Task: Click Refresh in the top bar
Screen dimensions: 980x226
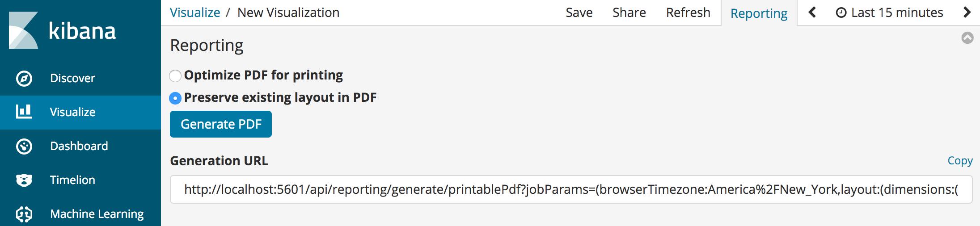Action: (x=688, y=13)
